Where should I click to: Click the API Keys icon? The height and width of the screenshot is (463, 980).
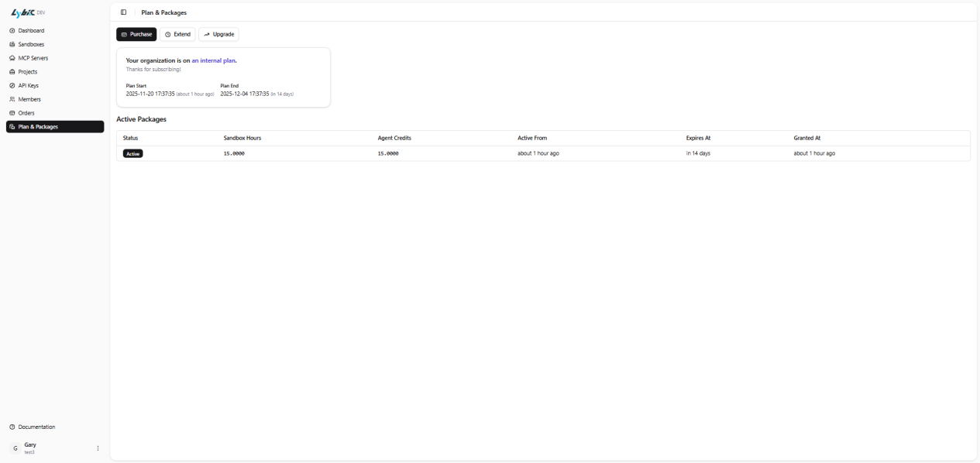pyautogui.click(x=12, y=86)
